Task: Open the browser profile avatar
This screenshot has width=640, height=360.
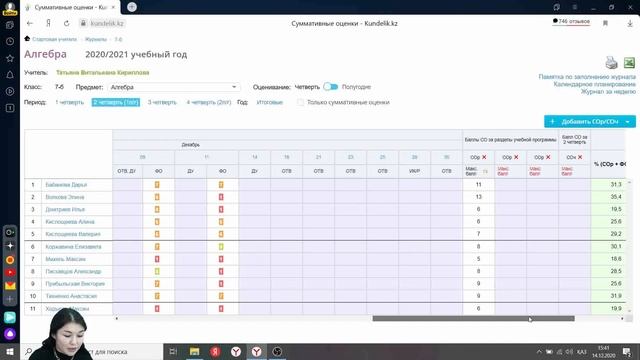Action: pos(9,7)
